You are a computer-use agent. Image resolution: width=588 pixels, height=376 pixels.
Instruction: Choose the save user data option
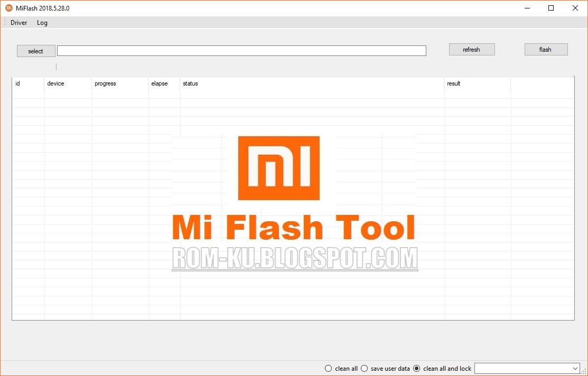(x=386, y=369)
